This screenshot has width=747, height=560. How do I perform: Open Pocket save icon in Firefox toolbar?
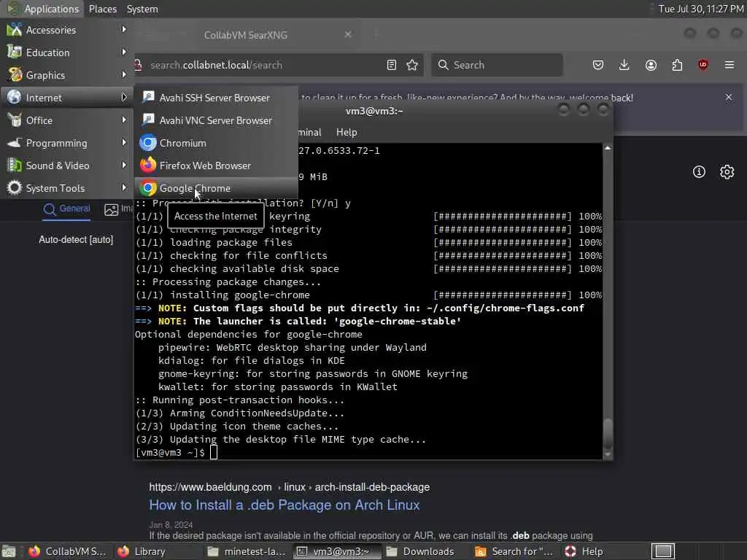598,65
